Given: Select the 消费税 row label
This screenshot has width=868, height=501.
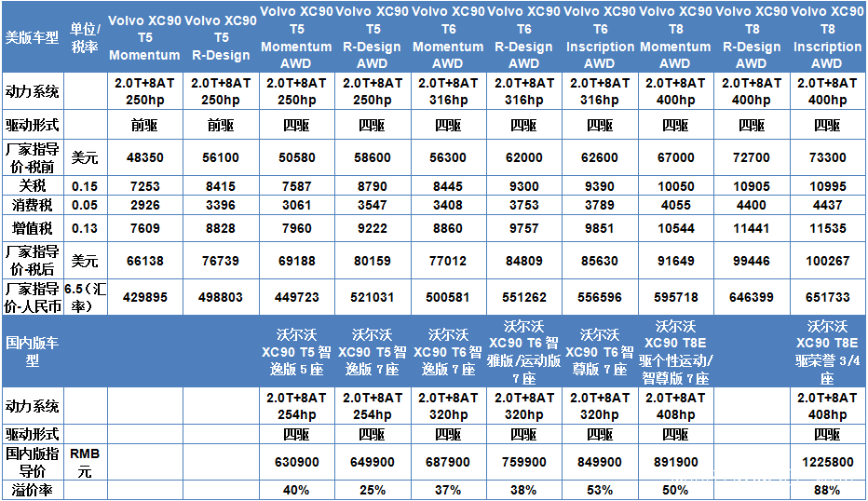Looking at the screenshot, I should click(32, 206).
